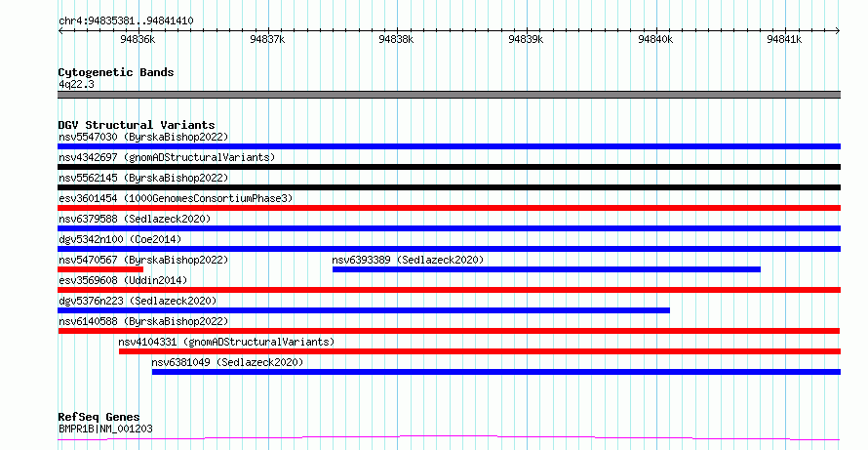Click the 94836k ruler tick label
The width and height of the screenshot is (868, 450).
[x=138, y=39]
